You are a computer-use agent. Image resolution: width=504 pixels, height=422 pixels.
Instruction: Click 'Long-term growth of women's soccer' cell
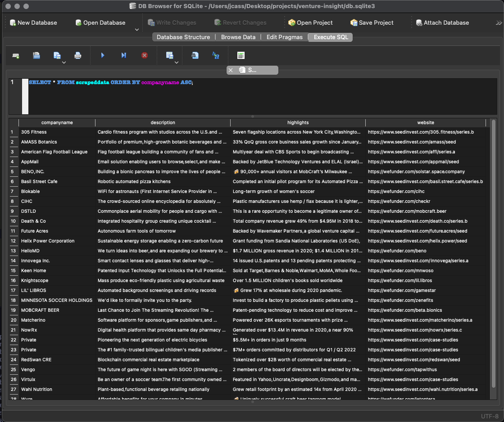[x=298, y=191]
